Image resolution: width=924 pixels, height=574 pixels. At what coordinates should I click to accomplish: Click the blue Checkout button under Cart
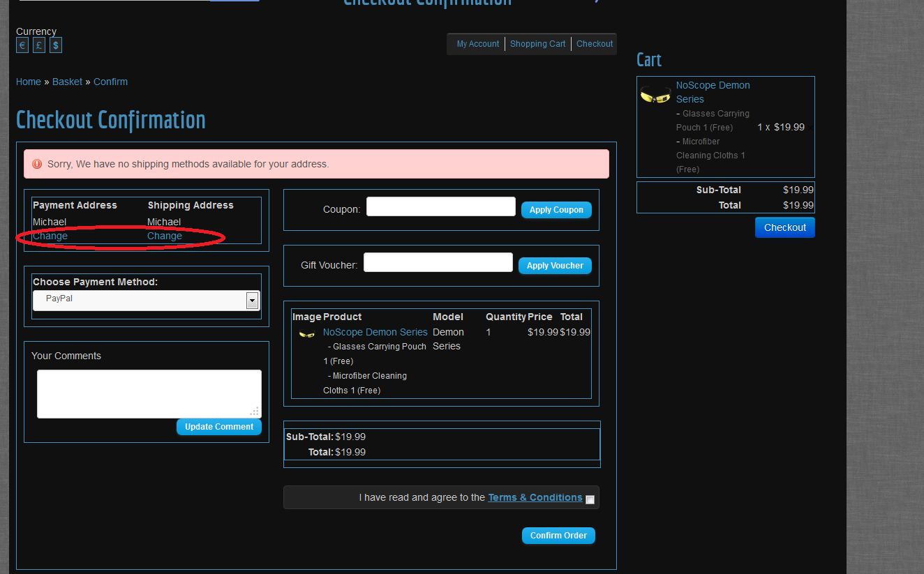click(x=784, y=227)
